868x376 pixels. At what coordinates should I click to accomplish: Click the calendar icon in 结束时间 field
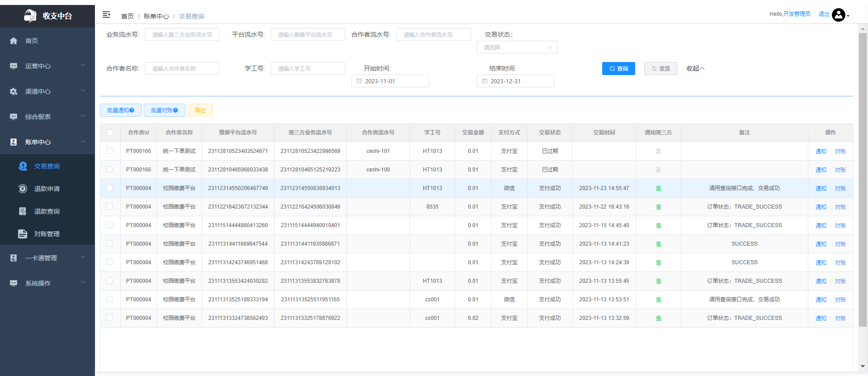point(485,81)
